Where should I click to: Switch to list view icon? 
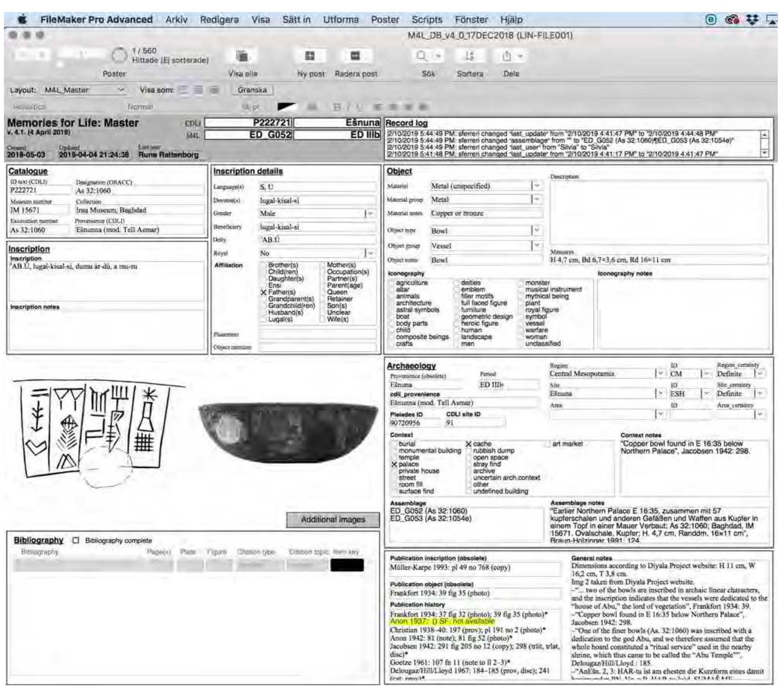click(198, 90)
